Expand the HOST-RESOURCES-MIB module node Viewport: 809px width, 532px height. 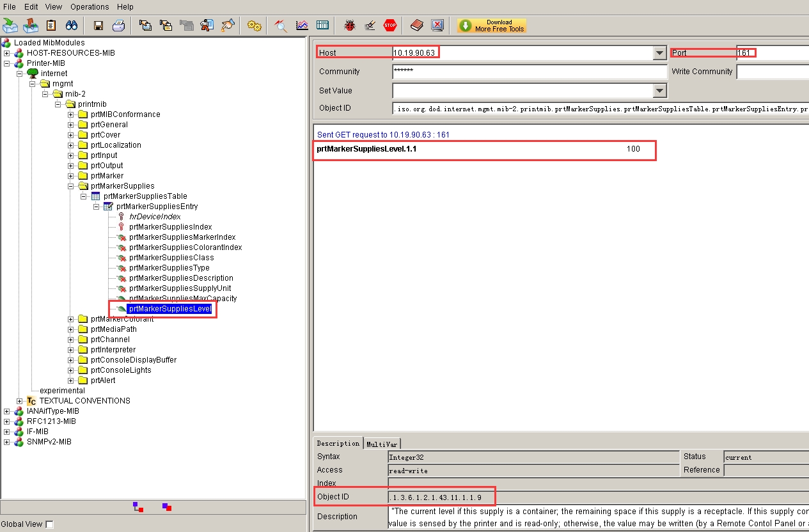pos(7,53)
